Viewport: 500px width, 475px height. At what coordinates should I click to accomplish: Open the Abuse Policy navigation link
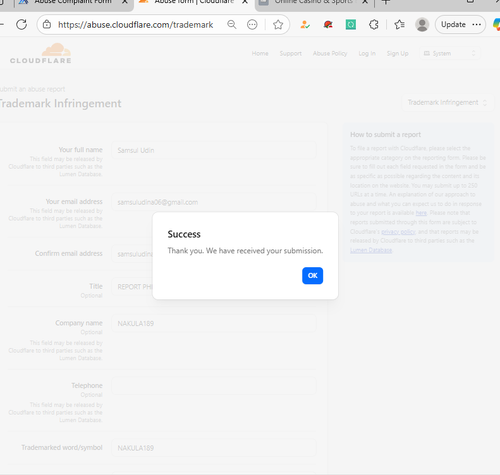point(330,53)
